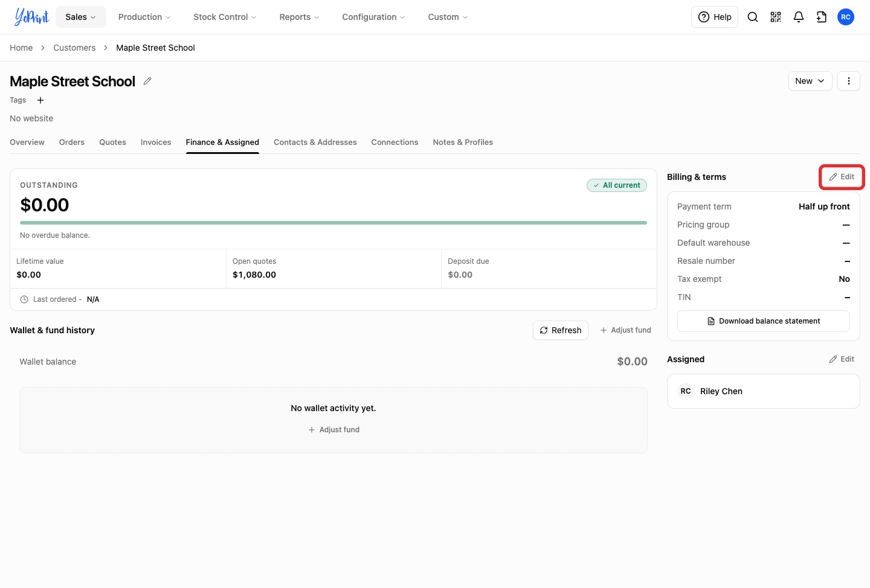Expand the Production menu
Viewport: 870px width, 588px height.
(144, 17)
